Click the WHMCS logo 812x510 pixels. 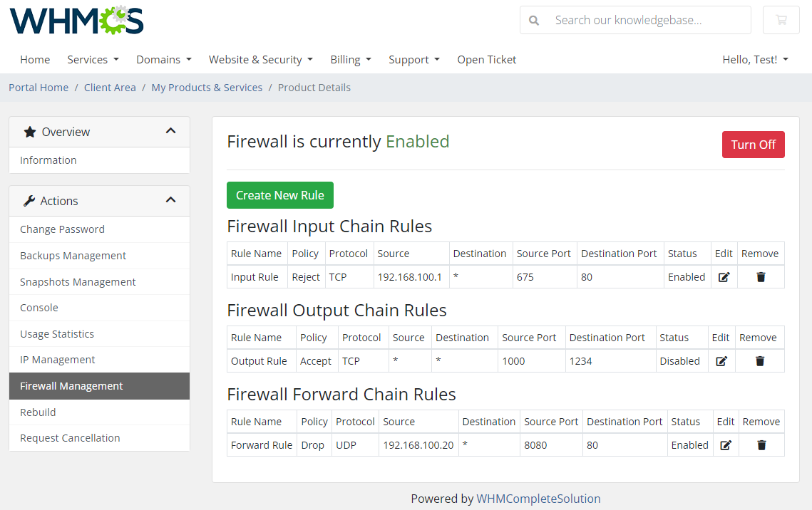[x=76, y=20]
